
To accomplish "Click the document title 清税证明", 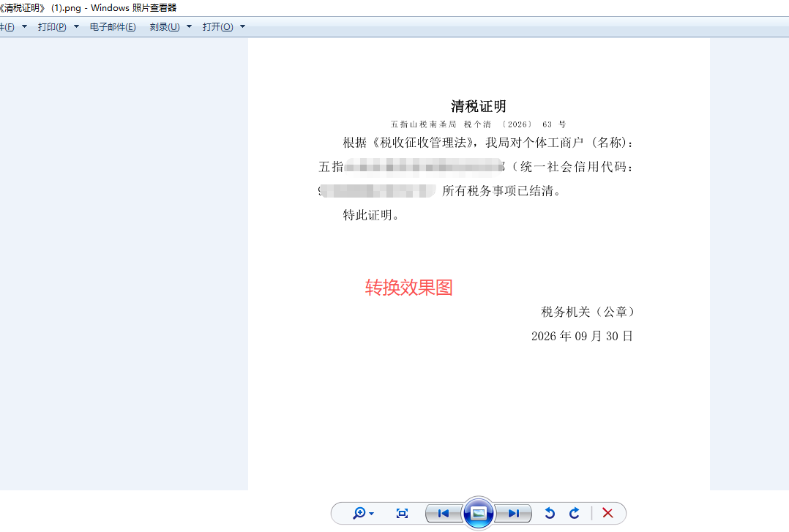I will 478,106.
